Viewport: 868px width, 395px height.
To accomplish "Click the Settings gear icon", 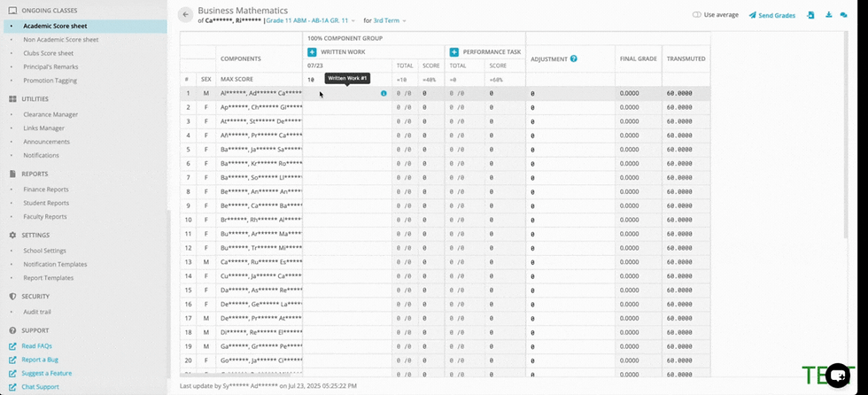I will [12, 235].
